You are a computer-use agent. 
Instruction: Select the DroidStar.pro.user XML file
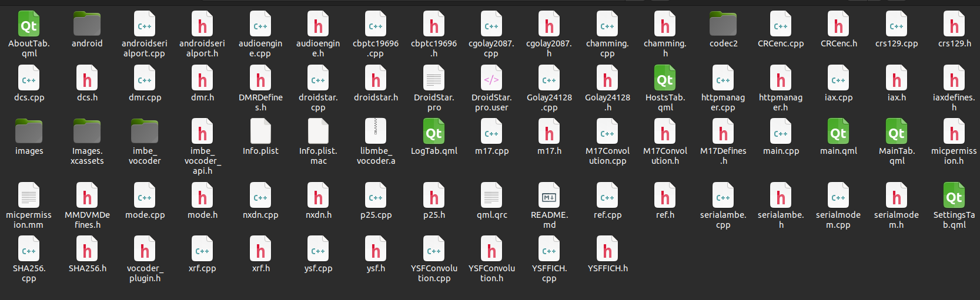click(x=491, y=79)
